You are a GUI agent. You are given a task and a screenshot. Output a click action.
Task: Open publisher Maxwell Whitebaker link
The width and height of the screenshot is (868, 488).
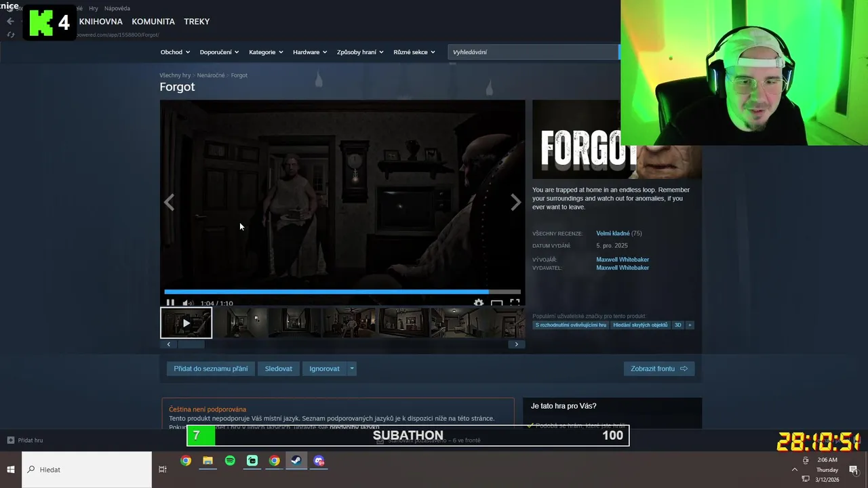tap(623, 268)
